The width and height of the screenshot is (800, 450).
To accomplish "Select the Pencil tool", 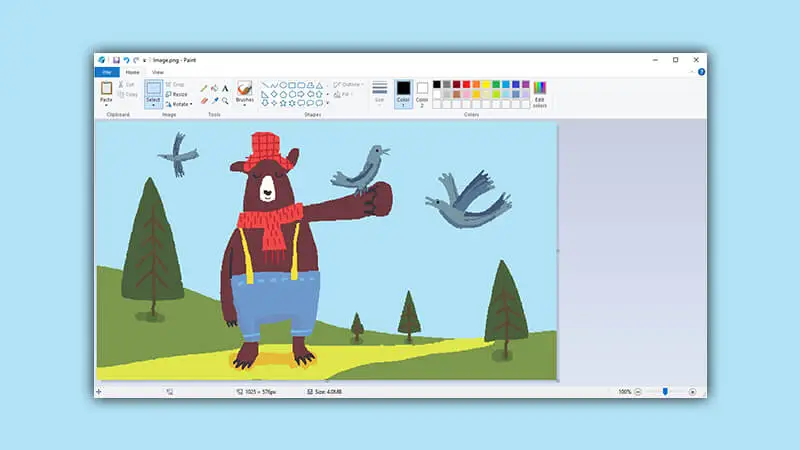I will (x=204, y=88).
